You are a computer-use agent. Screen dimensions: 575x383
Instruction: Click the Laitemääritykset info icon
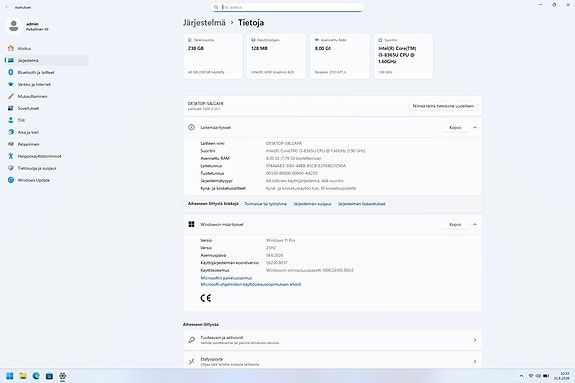(191, 127)
